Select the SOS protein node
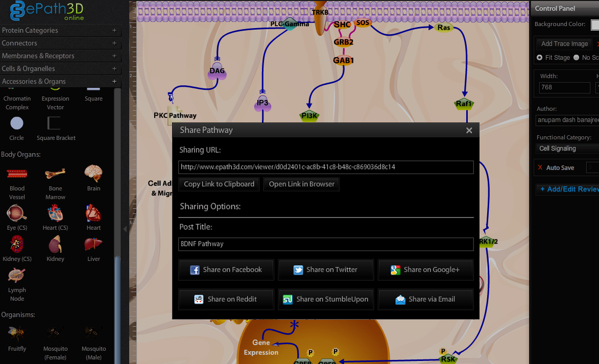 pyautogui.click(x=363, y=22)
